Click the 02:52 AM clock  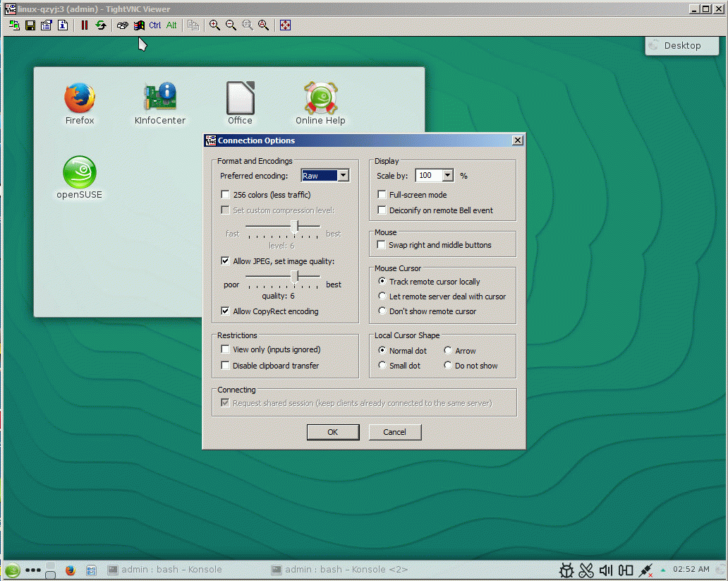[691, 570]
